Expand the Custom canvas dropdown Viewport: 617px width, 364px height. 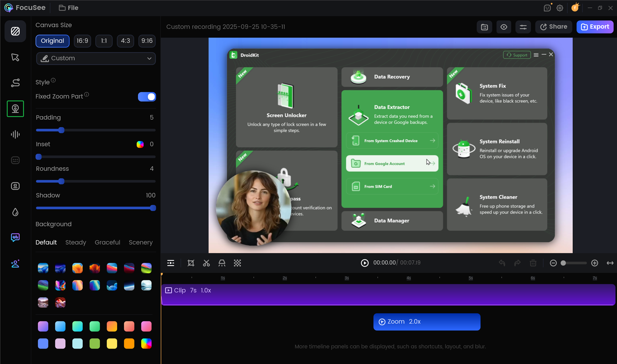tap(96, 58)
